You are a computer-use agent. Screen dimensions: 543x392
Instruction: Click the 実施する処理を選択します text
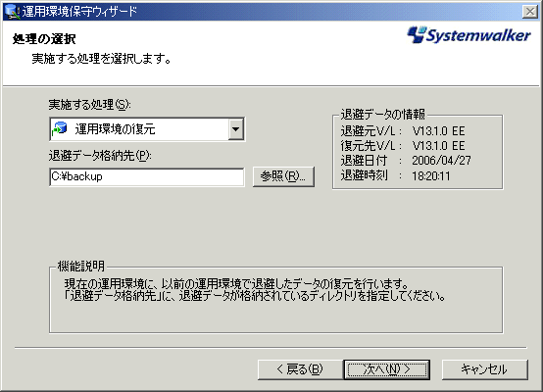pyautogui.click(x=102, y=59)
